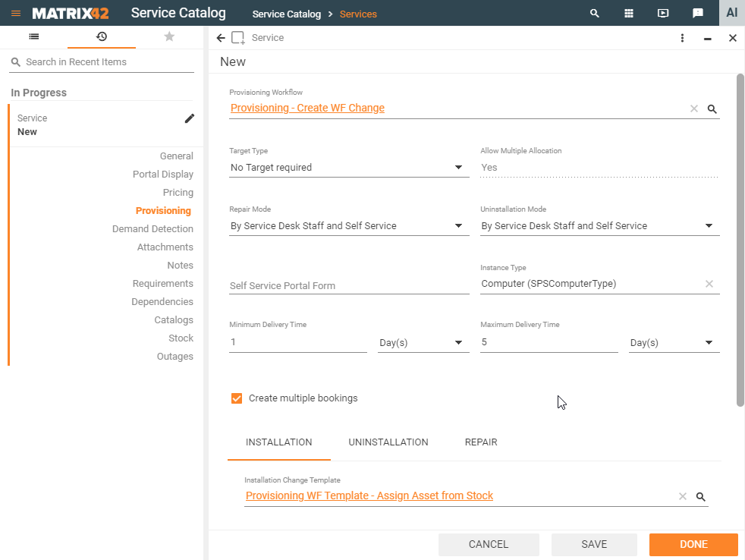Open the hamburger main menu
Screen dimensions: 745x560
click(16, 14)
